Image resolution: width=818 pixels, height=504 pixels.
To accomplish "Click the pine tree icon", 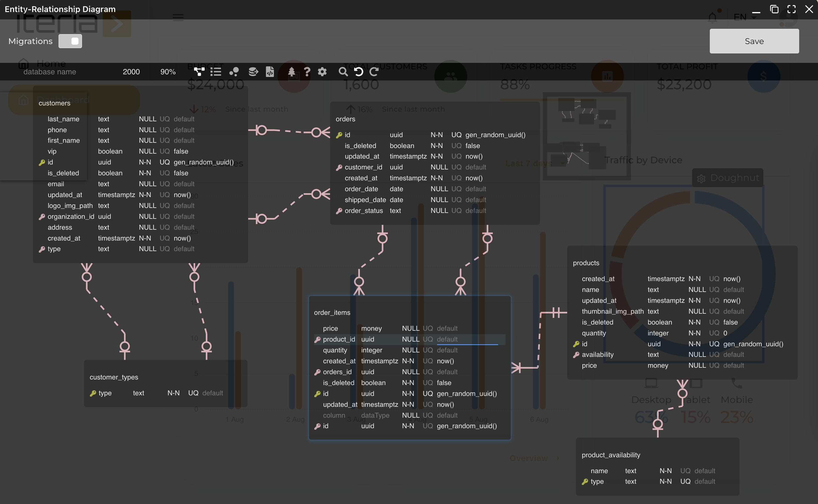I will click(291, 72).
